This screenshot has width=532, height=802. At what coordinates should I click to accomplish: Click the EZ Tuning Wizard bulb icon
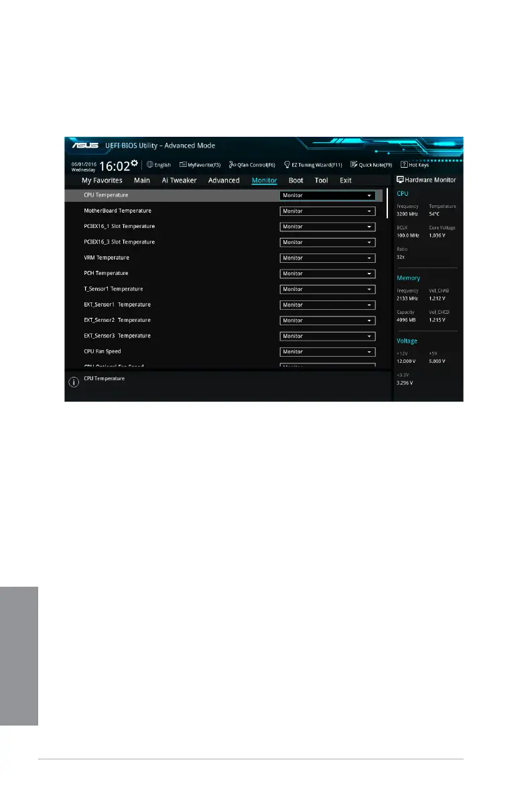[x=287, y=165]
